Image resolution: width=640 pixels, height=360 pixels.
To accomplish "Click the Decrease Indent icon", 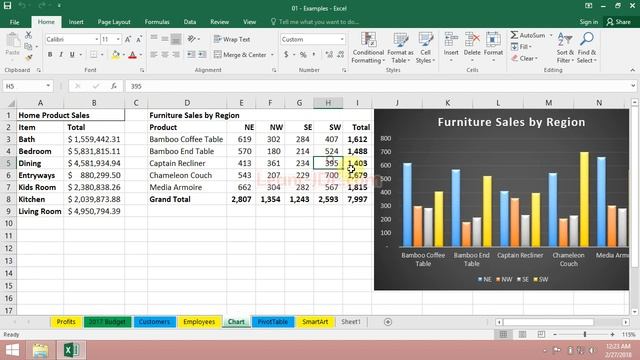I will click(191, 54).
